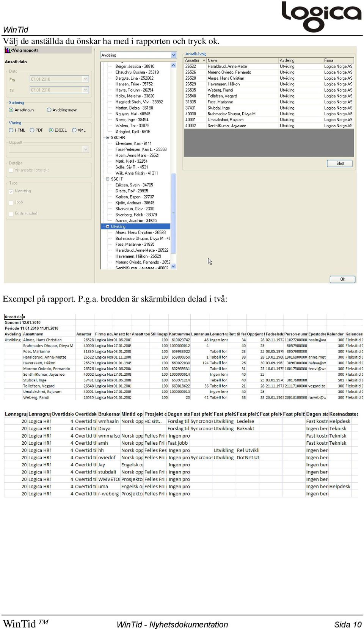Open the Oppsett dropdown
This screenshot has width=364, height=629.
(85, 149)
